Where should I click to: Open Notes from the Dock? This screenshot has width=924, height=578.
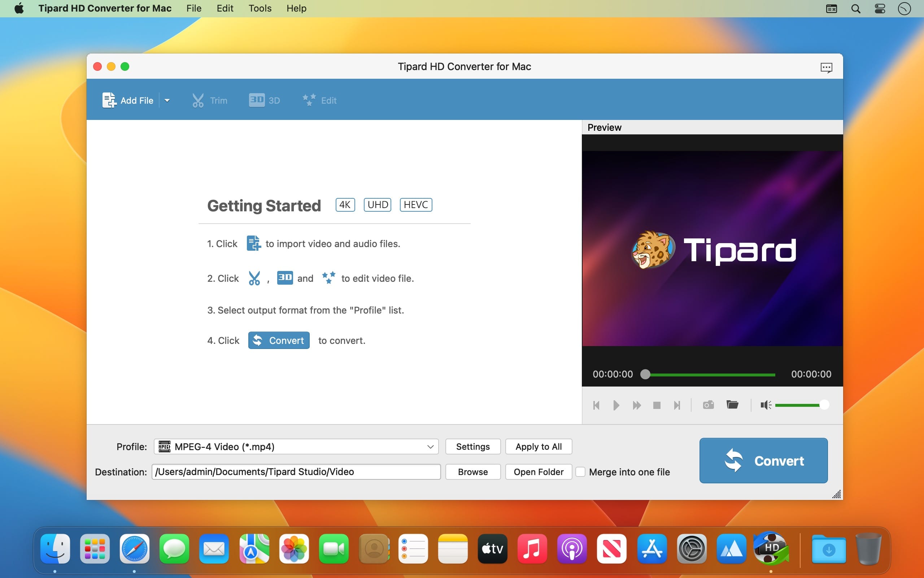453,549
